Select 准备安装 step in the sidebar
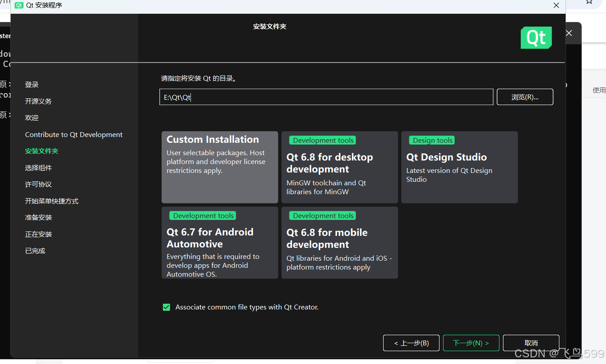 [38, 218]
